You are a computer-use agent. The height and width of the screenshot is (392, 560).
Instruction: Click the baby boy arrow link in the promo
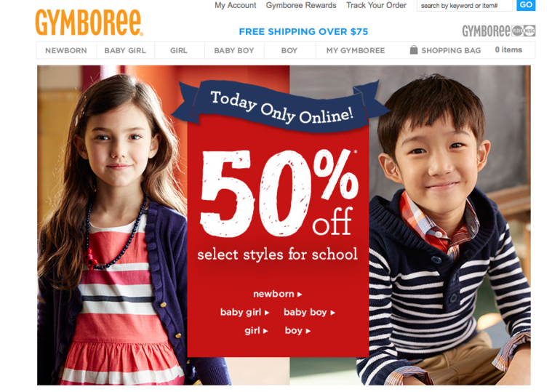click(309, 313)
